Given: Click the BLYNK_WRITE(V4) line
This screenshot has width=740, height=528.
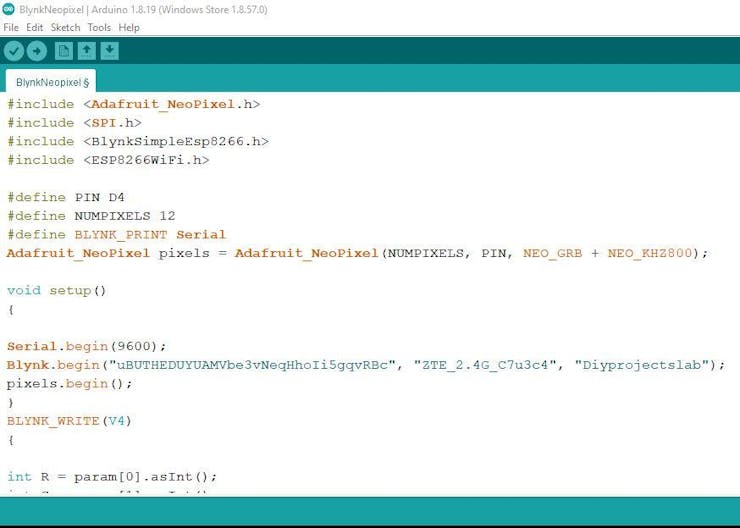Looking at the screenshot, I should tap(69, 421).
